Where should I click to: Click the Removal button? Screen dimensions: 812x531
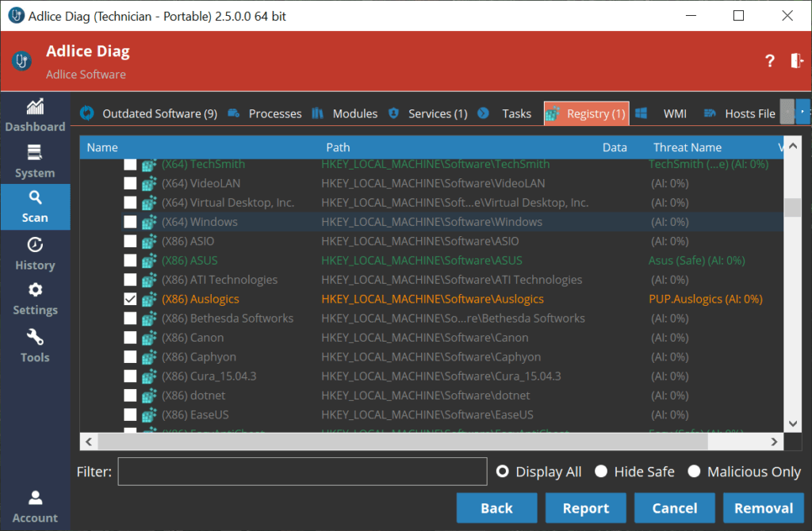[763, 508]
